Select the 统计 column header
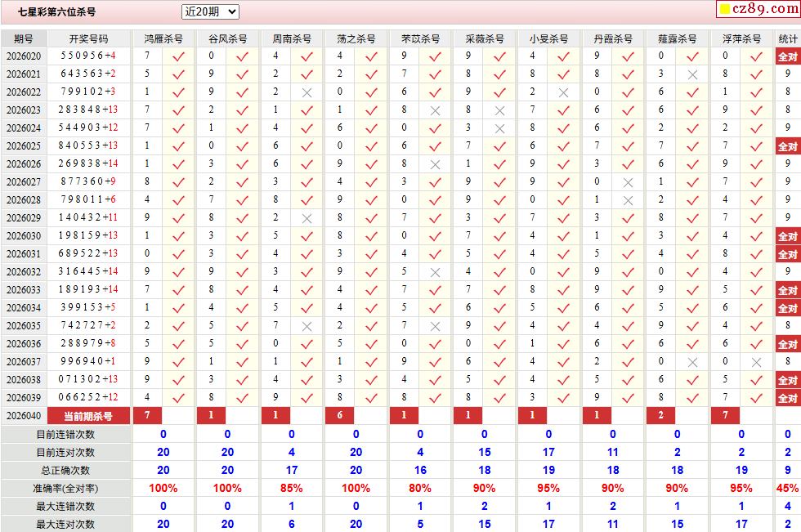Viewport: 801px width, 532px height. pos(788,38)
